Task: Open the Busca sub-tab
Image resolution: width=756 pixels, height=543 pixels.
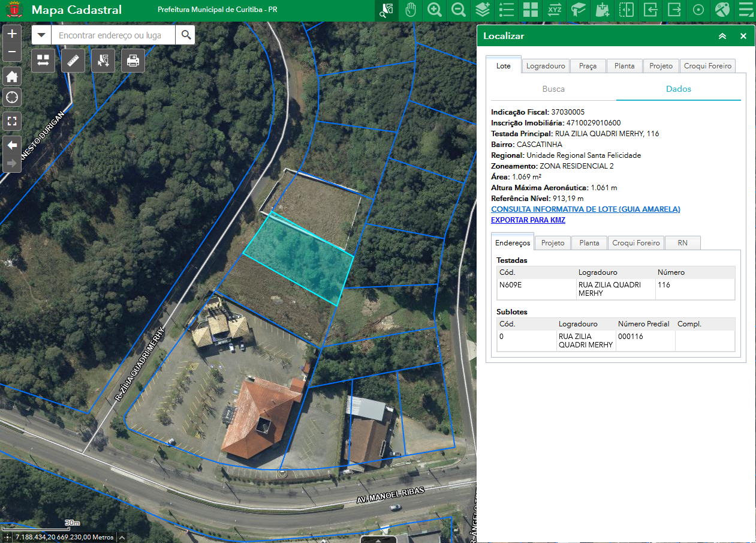Action: coord(553,89)
